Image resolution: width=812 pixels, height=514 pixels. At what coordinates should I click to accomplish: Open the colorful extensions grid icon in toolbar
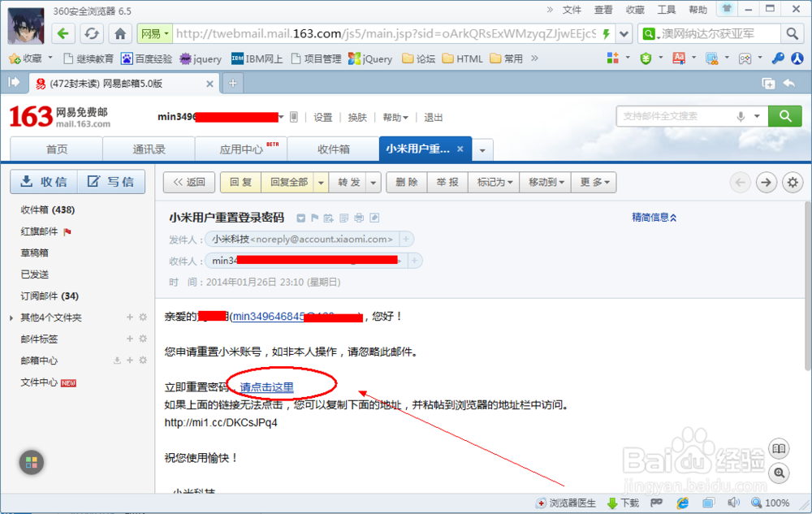613,58
